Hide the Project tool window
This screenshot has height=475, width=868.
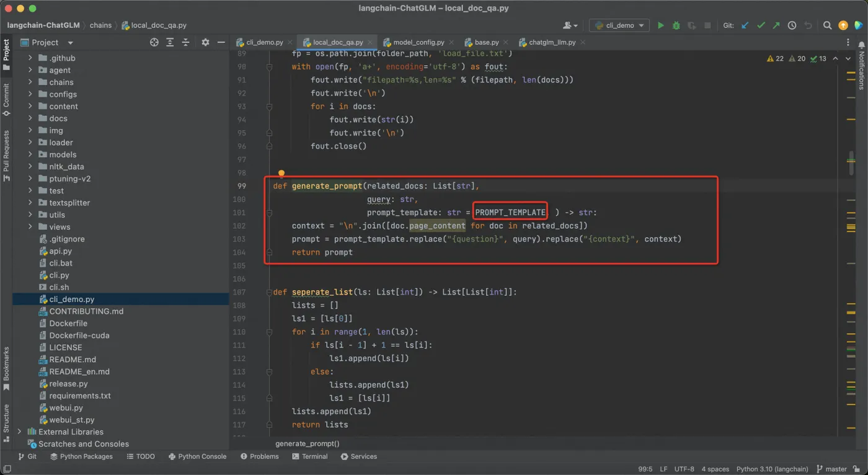(221, 42)
